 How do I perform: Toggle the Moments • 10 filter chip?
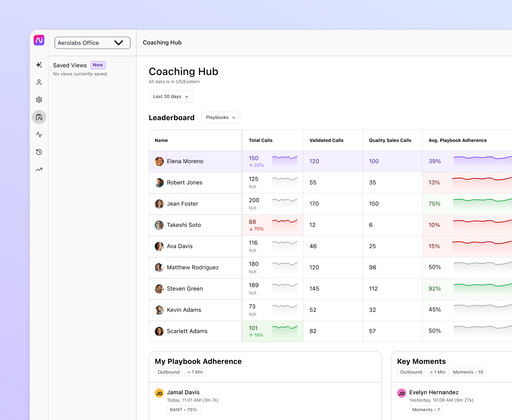pyautogui.click(x=468, y=372)
